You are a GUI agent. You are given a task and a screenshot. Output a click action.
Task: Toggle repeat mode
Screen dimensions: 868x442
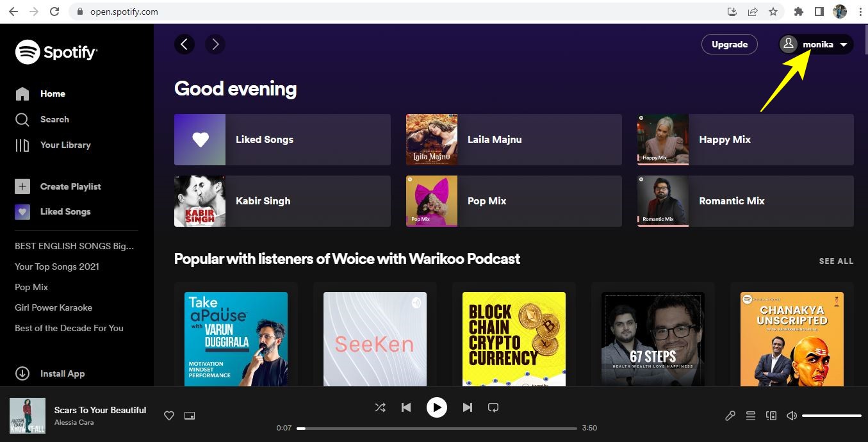(x=493, y=407)
